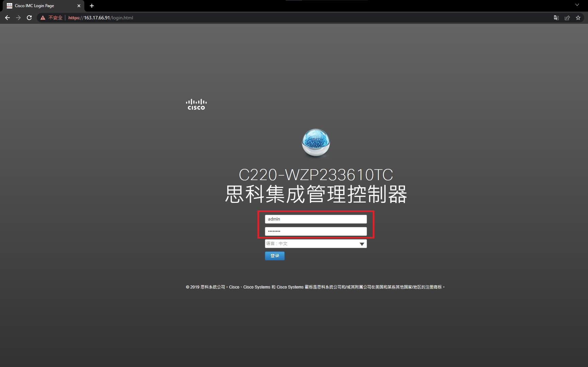Image resolution: width=588 pixels, height=367 pixels.
Task: Select the Cisco IMC Login Page tab
Action: click(x=44, y=6)
